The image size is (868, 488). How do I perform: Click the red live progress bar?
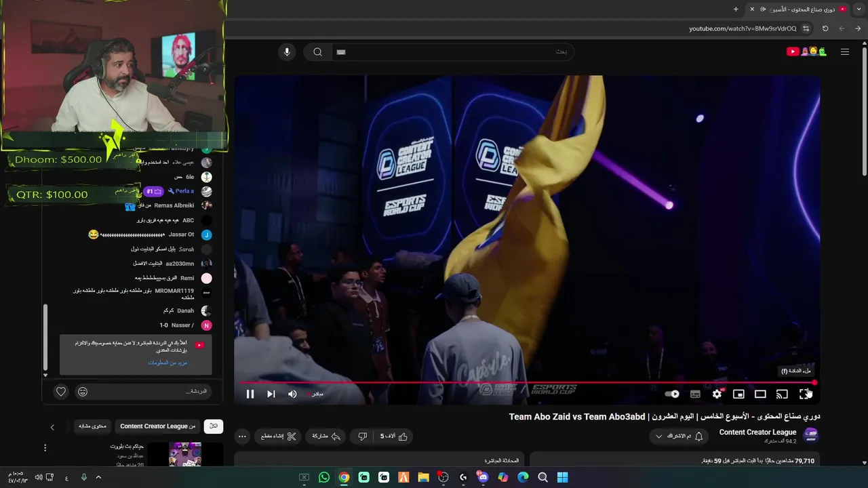point(527,382)
